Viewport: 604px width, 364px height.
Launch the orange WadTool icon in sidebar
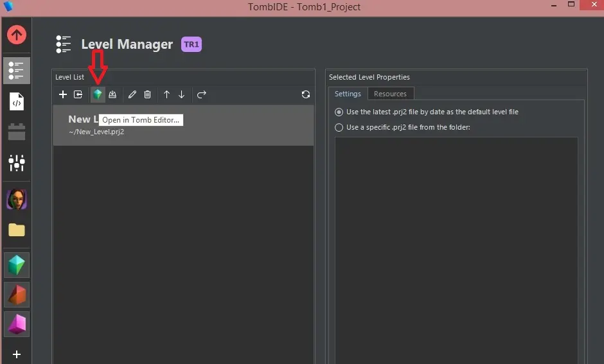tap(17, 295)
